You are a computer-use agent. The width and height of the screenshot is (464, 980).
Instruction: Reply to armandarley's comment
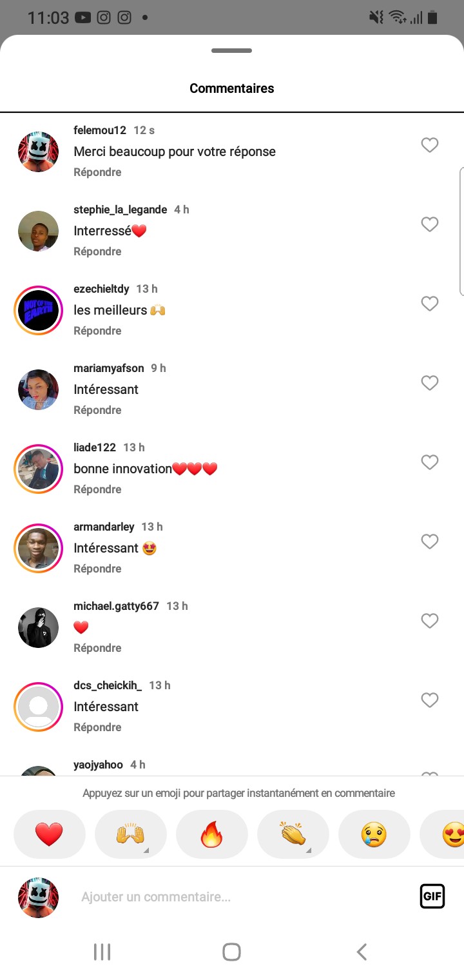pyautogui.click(x=97, y=569)
